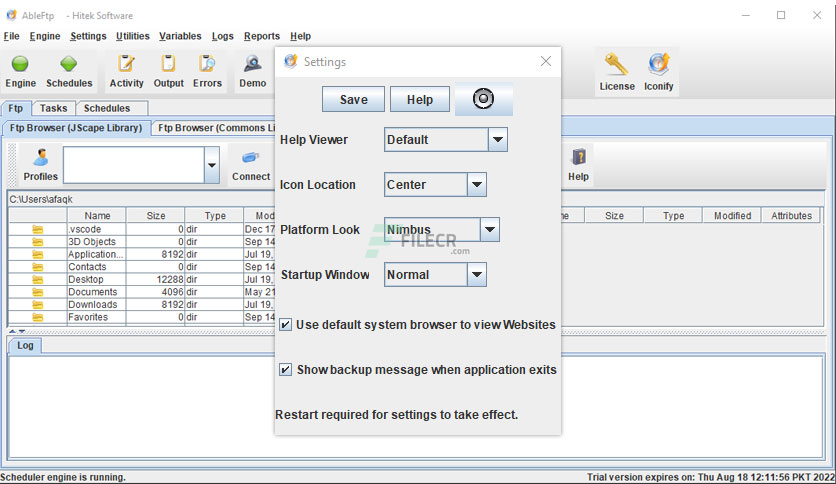Select Ftp Browser (Commons Library) tab
Image resolution: width=836 pixels, height=484 pixels.
point(216,128)
